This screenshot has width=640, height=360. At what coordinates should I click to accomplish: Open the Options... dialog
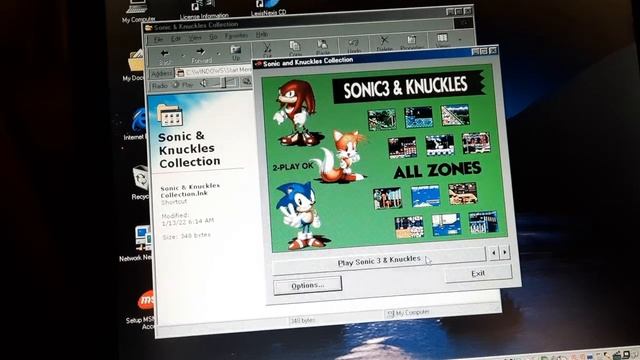(x=307, y=285)
